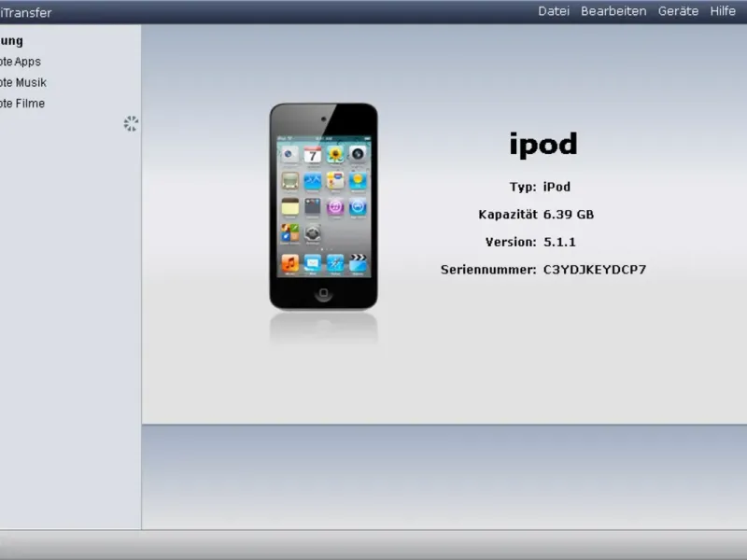This screenshot has height=560, width=747.
Task: Click the iTransfer title text
Action: click(x=26, y=13)
